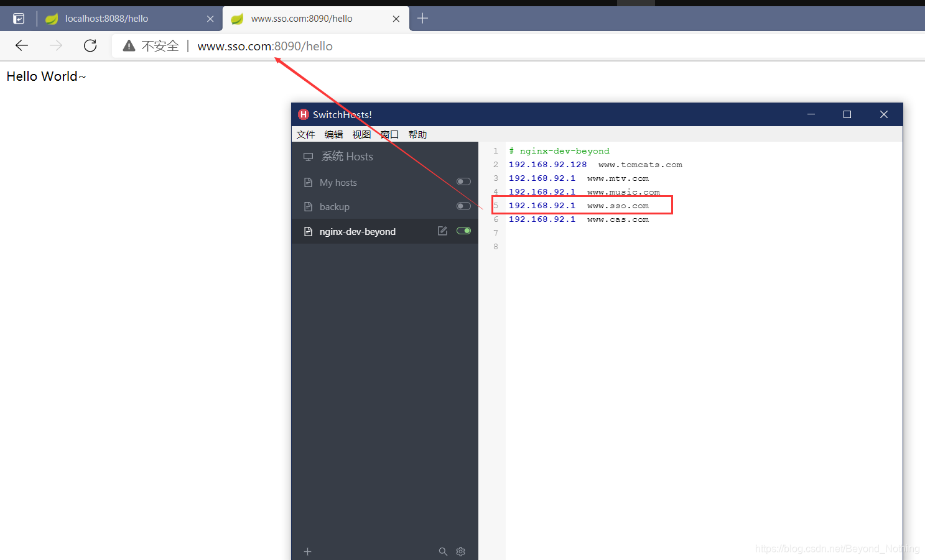Click the SwitchHosts! red H app icon
Screen dimensions: 925x560
click(x=304, y=114)
